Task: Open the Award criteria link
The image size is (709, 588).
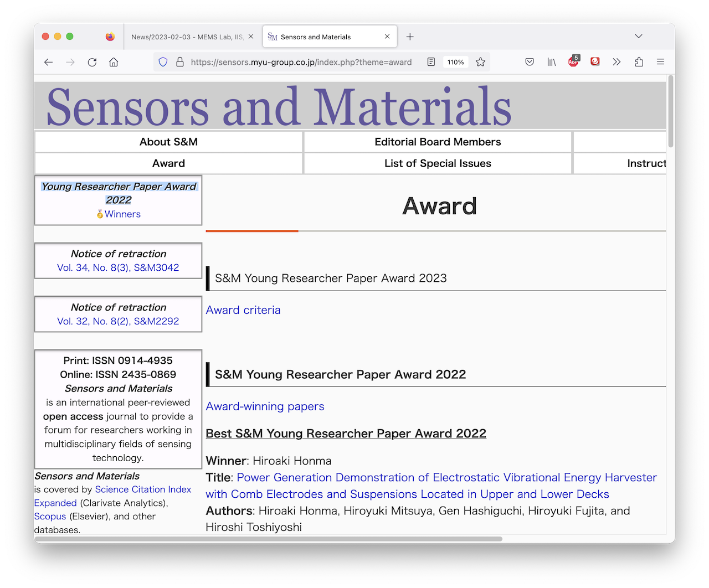Action: 243,310
